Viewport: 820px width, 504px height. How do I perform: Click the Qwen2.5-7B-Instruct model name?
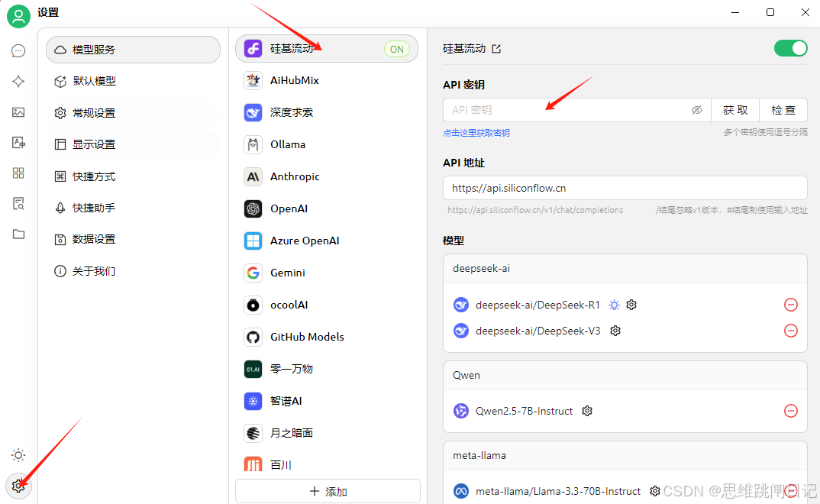click(524, 411)
